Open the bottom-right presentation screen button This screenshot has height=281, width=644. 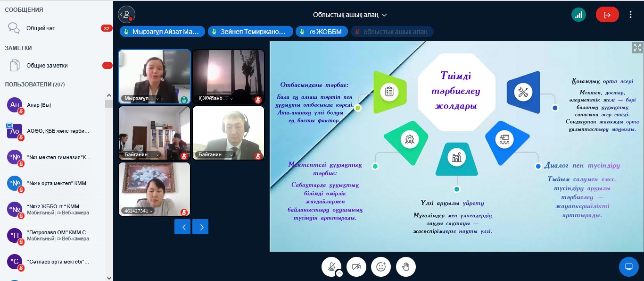pos(628,267)
